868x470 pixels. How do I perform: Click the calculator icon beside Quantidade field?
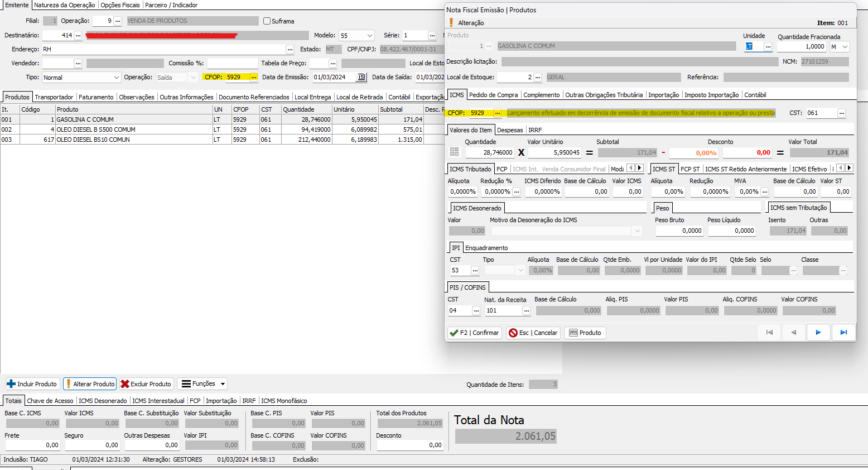point(454,152)
